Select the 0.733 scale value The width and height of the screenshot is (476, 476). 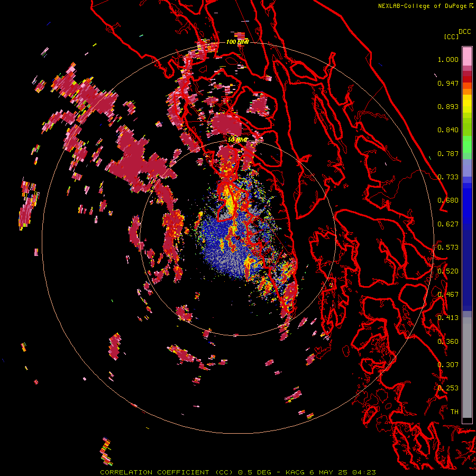point(448,177)
